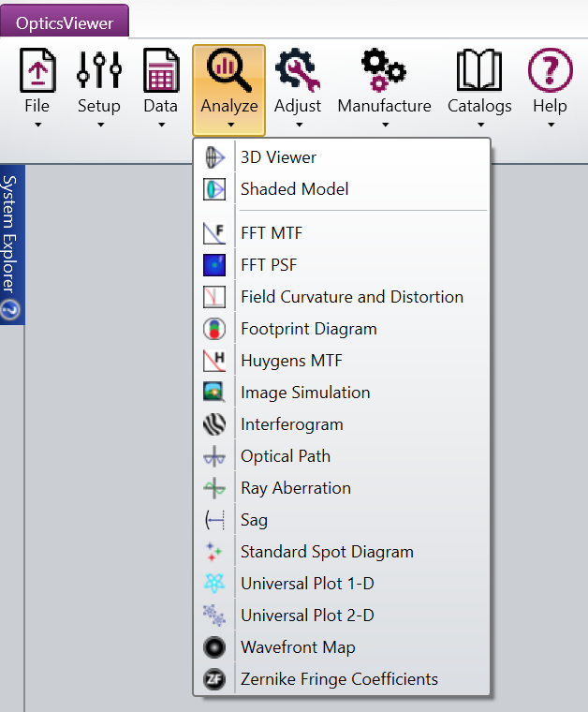Open the System Explorer side panel

point(11,245)
